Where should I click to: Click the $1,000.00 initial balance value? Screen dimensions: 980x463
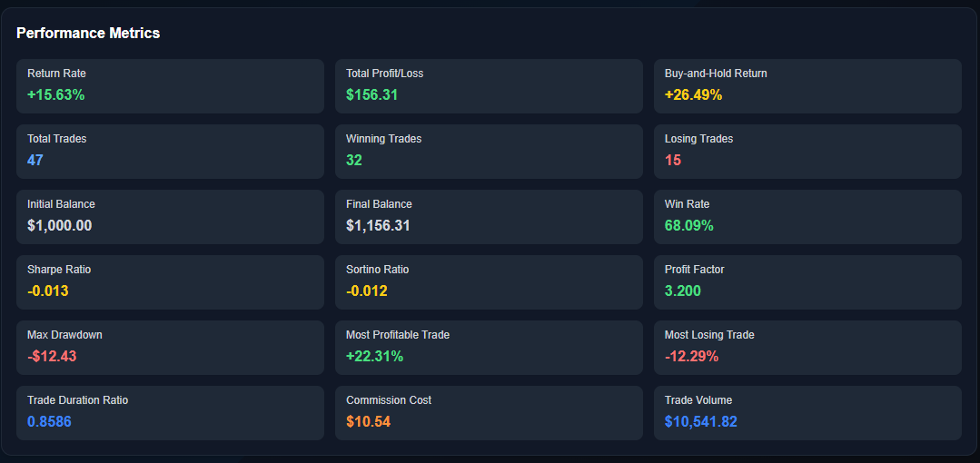point(59,225)
